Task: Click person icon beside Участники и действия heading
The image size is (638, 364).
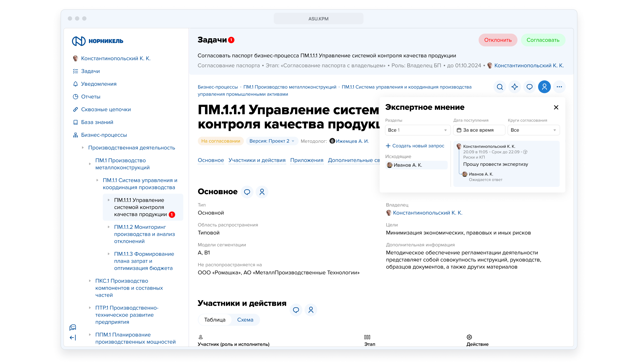Action: [311, 310]
